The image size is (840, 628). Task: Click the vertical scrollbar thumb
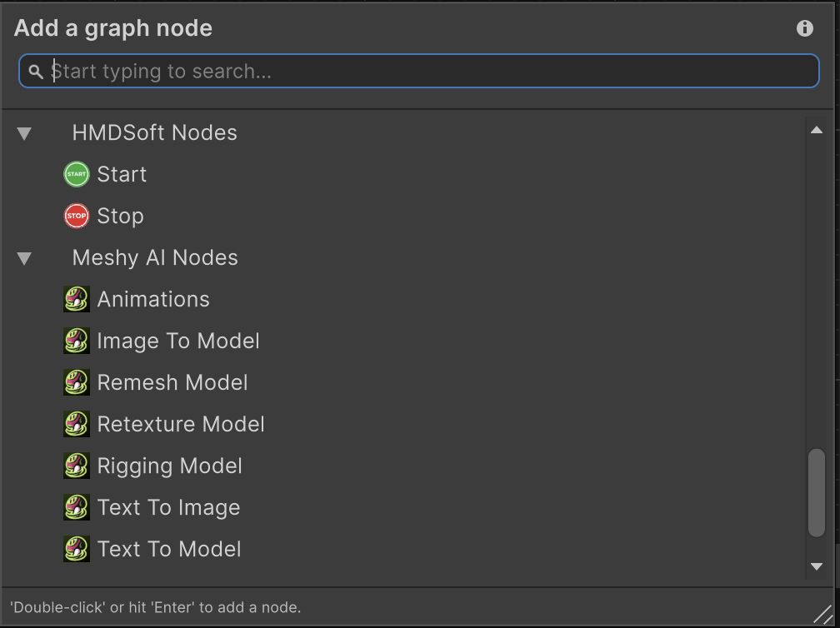[817, 492]
